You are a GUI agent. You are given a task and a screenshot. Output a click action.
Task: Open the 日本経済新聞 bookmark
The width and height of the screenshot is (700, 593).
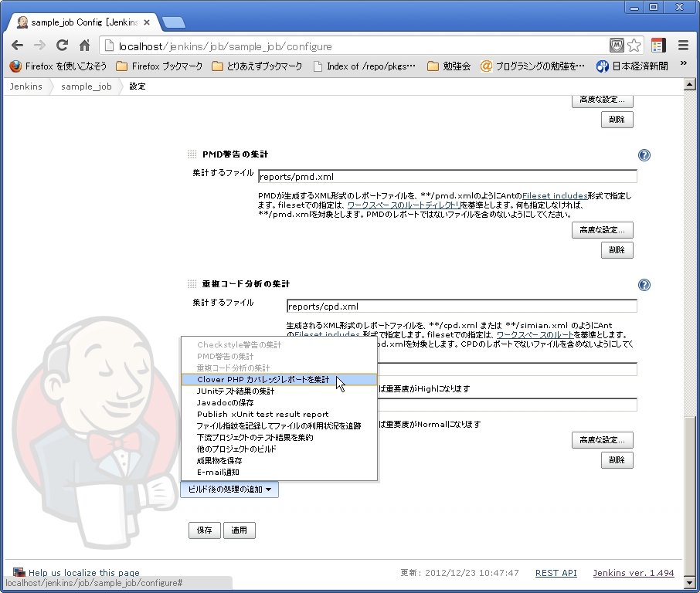coord(632,66)
